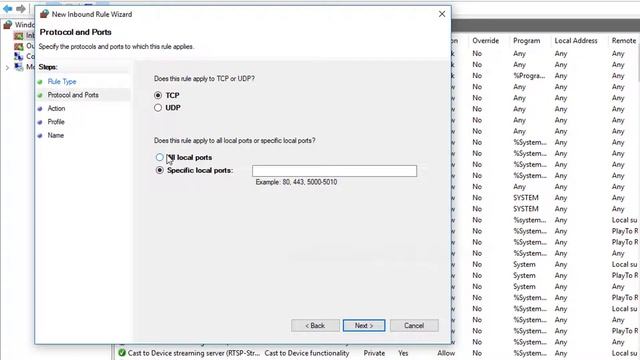
Task: Sort rules by Local Address column header
Action: 576,41
